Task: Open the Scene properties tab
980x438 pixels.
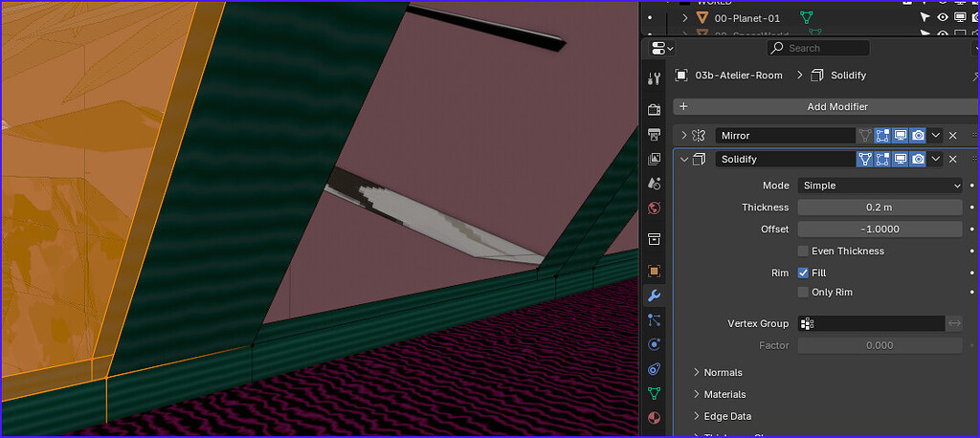Action: pos(654,183)
